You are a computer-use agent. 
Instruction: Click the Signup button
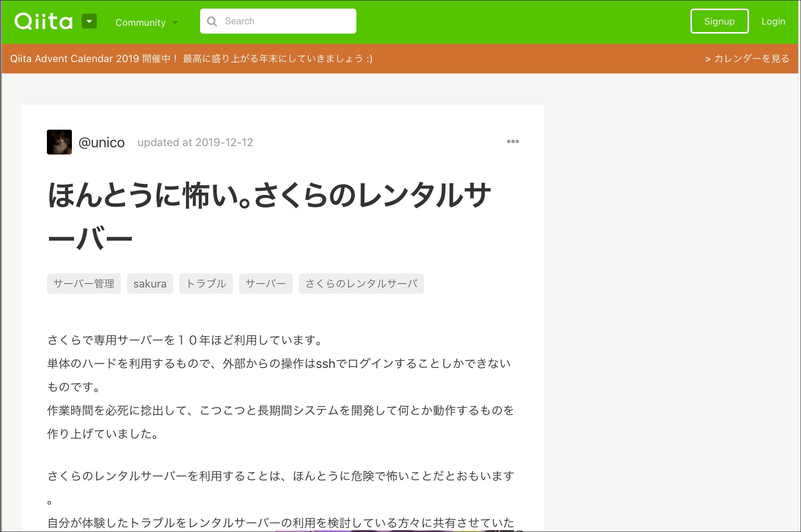click(x=719, y=21)
